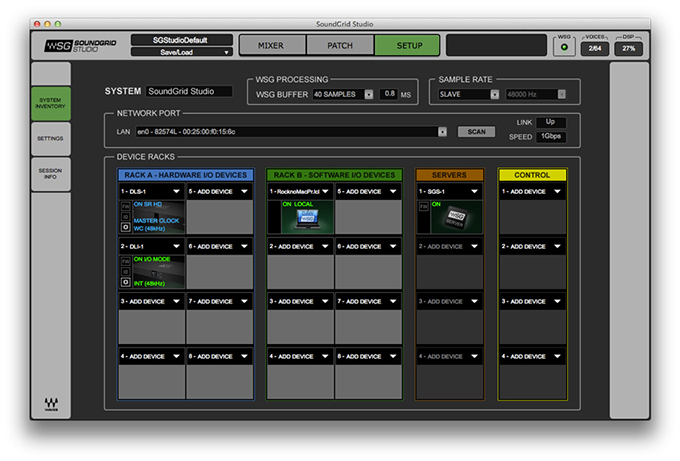The height and width of the screenshot is (461, 680).
Task: Open the Session Info sidebar page
Action: click(x=51, y=174)
